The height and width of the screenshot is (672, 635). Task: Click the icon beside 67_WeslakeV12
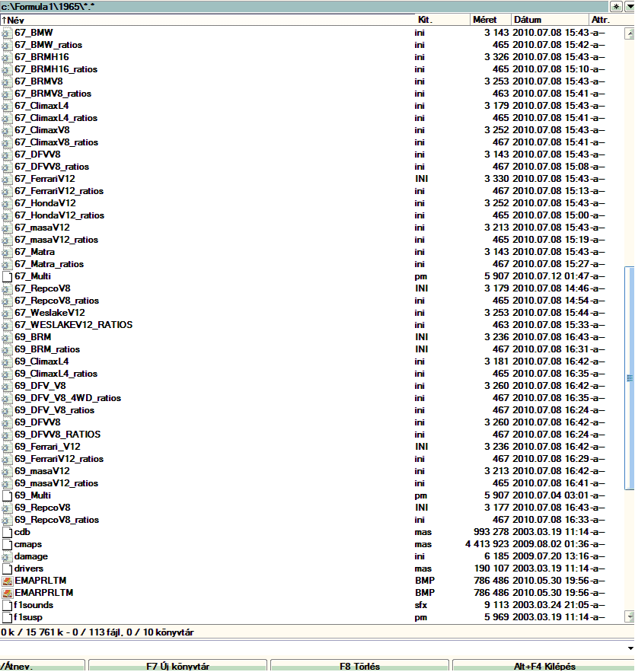point(7,314)
